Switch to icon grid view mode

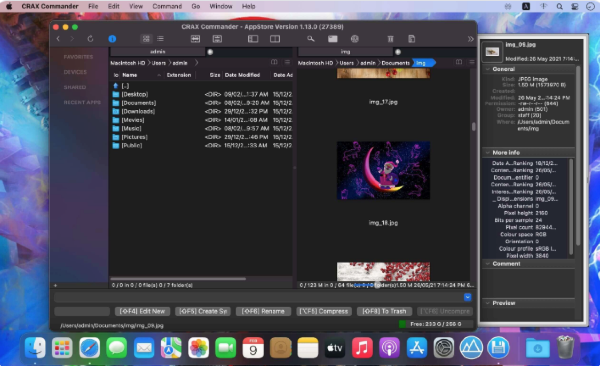pos(146,39)
